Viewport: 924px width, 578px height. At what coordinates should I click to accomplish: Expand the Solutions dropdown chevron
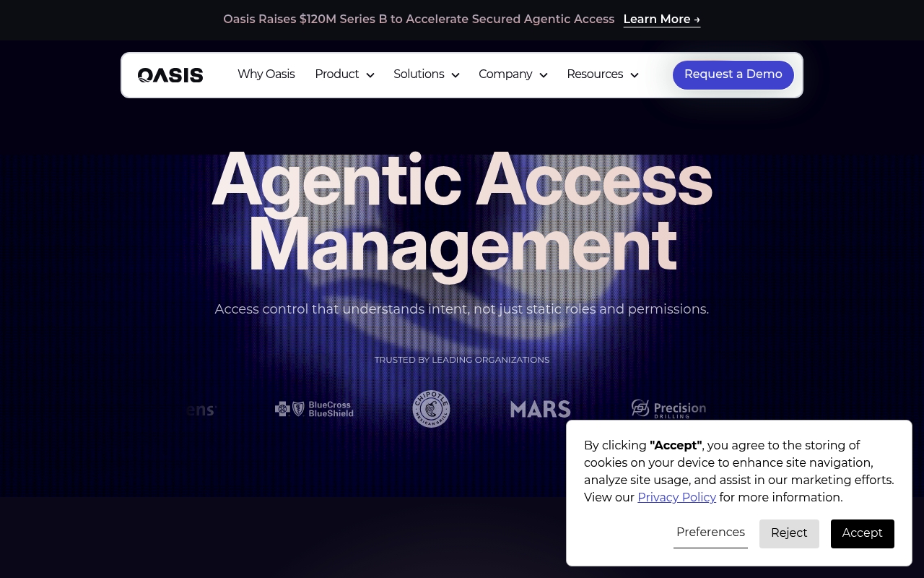(456, 75)
